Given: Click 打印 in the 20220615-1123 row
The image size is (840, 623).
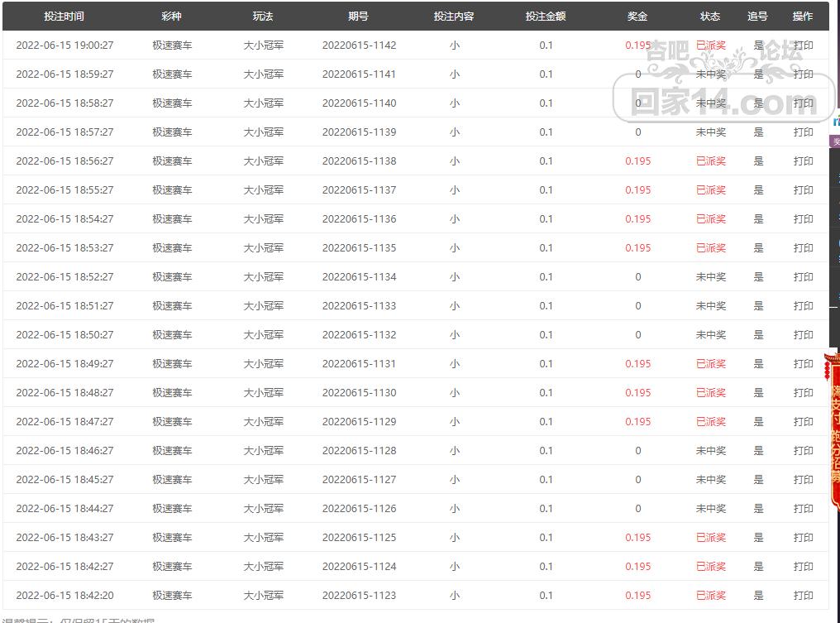Looking at the screenshot, I should pyautogui.click(x=803, y=595).
